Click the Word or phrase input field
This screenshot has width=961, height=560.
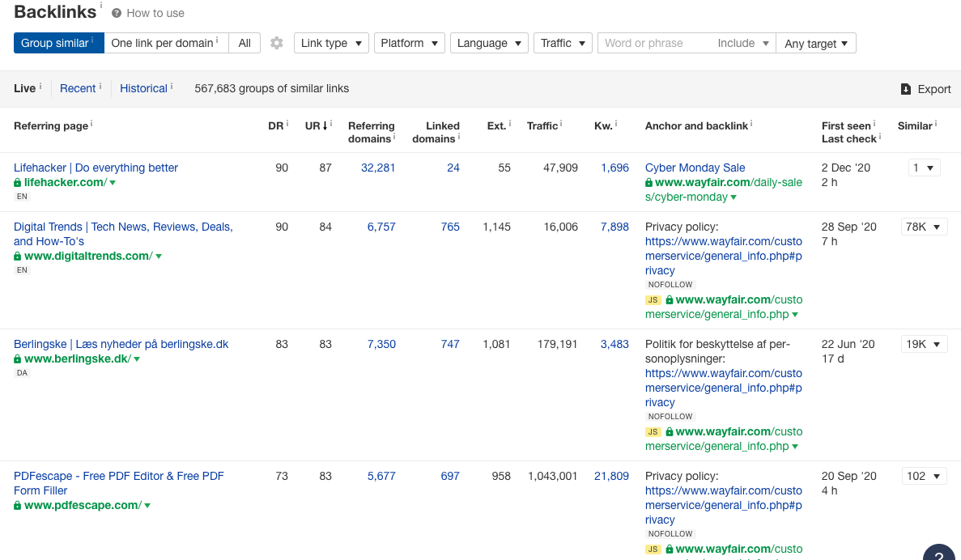click(656, 42)
